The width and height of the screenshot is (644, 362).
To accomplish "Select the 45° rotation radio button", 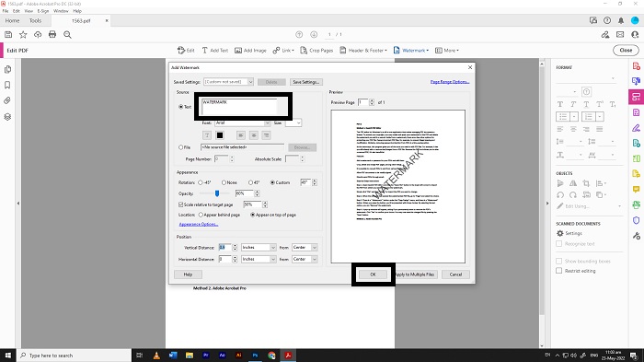I will [x=250, y=182].
